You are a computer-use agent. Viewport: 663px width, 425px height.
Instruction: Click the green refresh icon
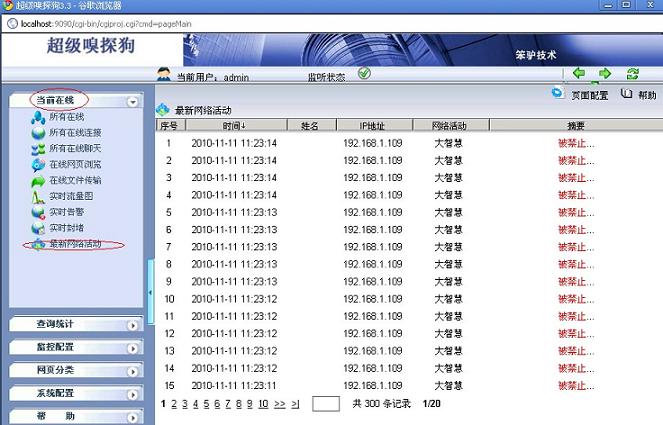tap(632, 74)
